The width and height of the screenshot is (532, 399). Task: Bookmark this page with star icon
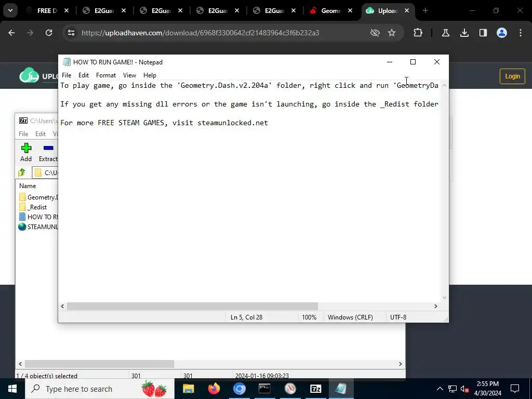click(x=392, y=33)
